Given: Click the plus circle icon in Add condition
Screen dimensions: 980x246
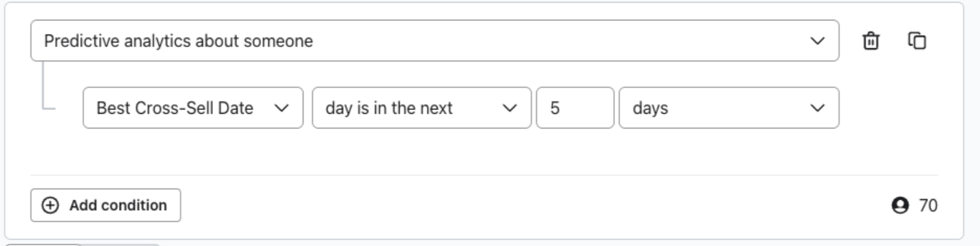Looking at the screenshot, I should click(50, 205).
